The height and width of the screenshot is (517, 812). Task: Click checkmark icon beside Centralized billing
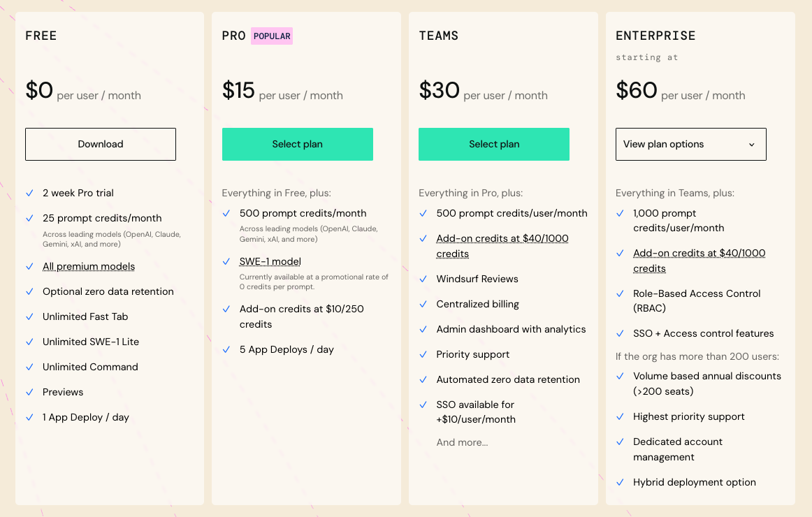click(423, 304)
